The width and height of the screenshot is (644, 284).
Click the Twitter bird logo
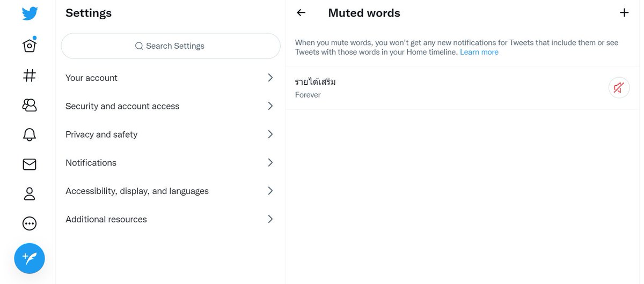pyautogui.click(x=30, y=13)
